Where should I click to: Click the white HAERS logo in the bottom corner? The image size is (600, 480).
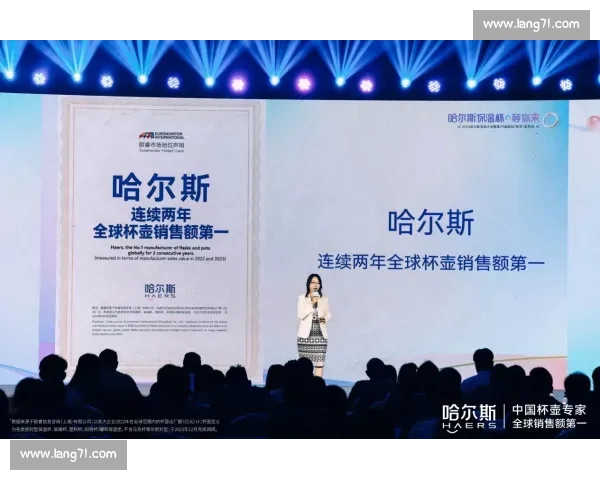pyautogui.click(x=470, y=416)
